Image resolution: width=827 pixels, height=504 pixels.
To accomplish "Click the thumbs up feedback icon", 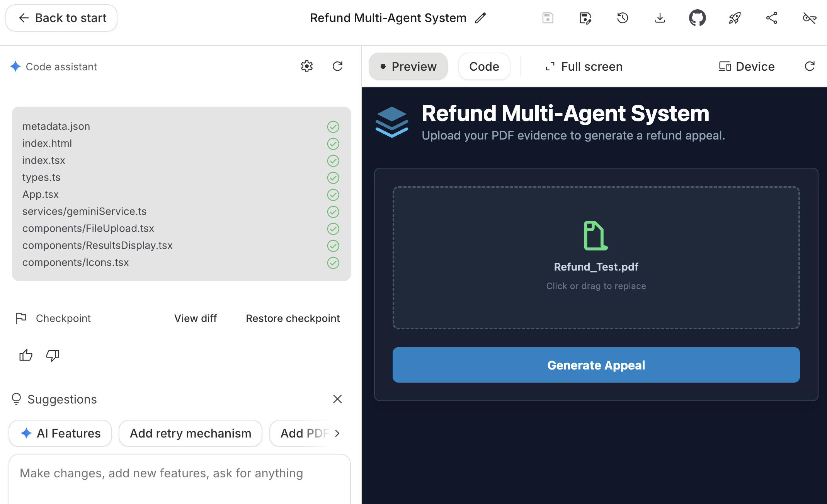I will (x=26, y=355).
